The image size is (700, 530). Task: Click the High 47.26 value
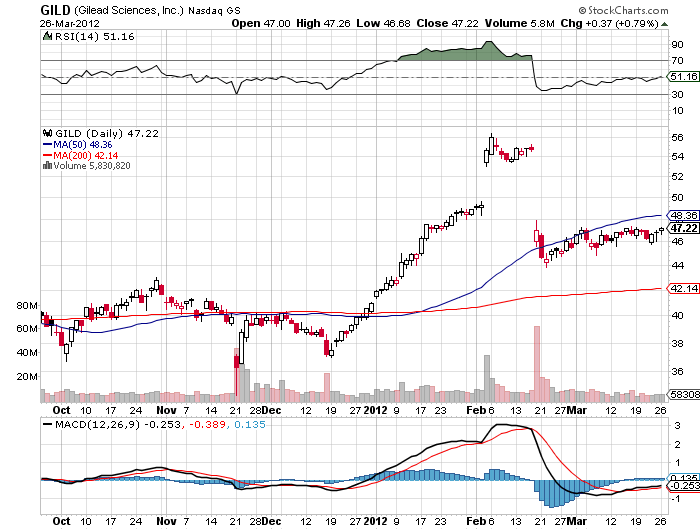click(323, 24)
